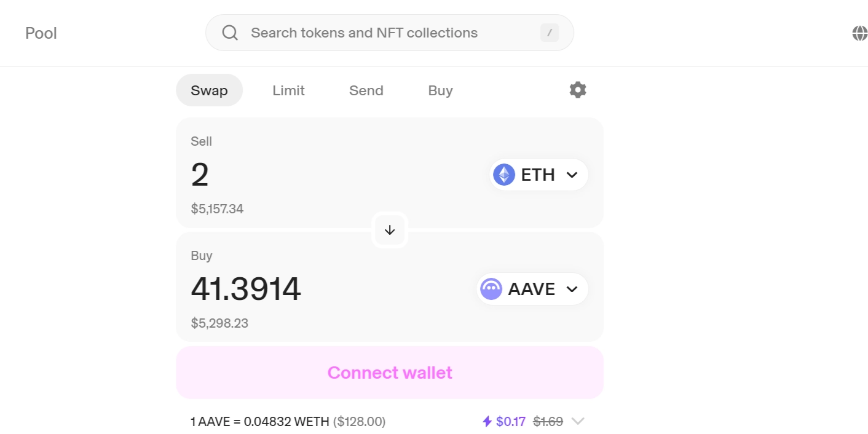
Task: Click the Sell amount input field
Action: (x=307, y=175)
